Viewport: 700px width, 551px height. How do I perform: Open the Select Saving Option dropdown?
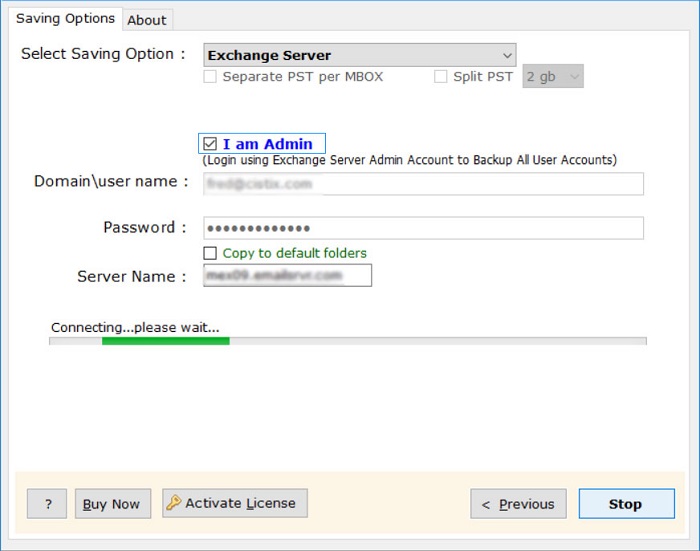359,55
